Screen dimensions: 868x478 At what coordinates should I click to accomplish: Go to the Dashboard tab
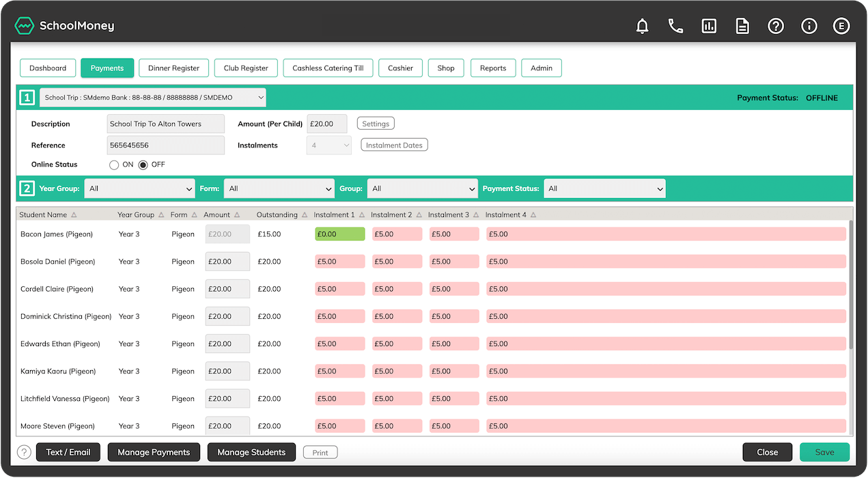48,68
